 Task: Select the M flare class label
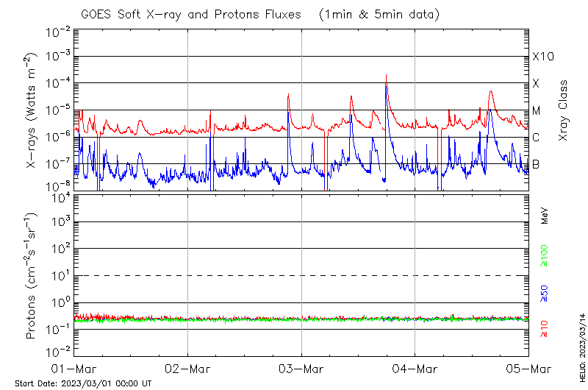pyautogui.click(x=537, y=111)
